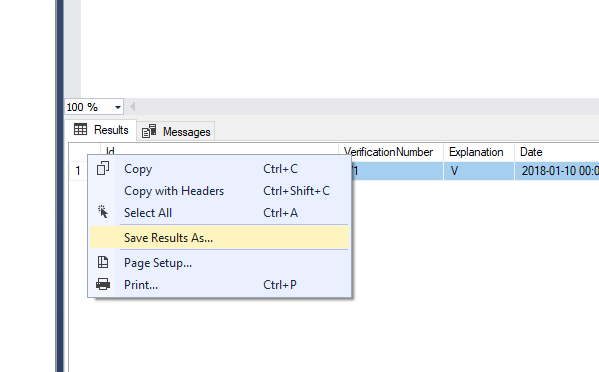Screen dimensions: 599x372
Task: Open Page Setup... from the context menu
Action: click(x=219, y=263)
